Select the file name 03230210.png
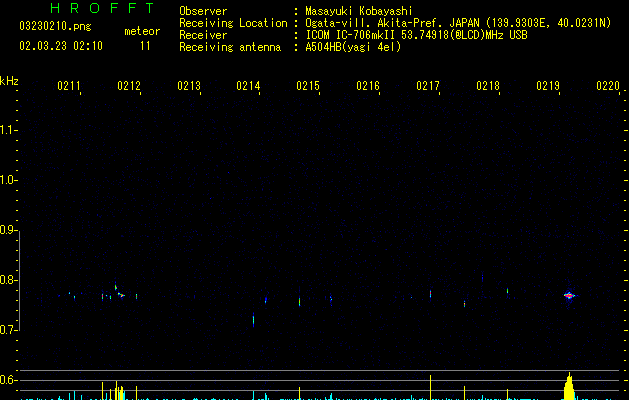 pos(55,26)
